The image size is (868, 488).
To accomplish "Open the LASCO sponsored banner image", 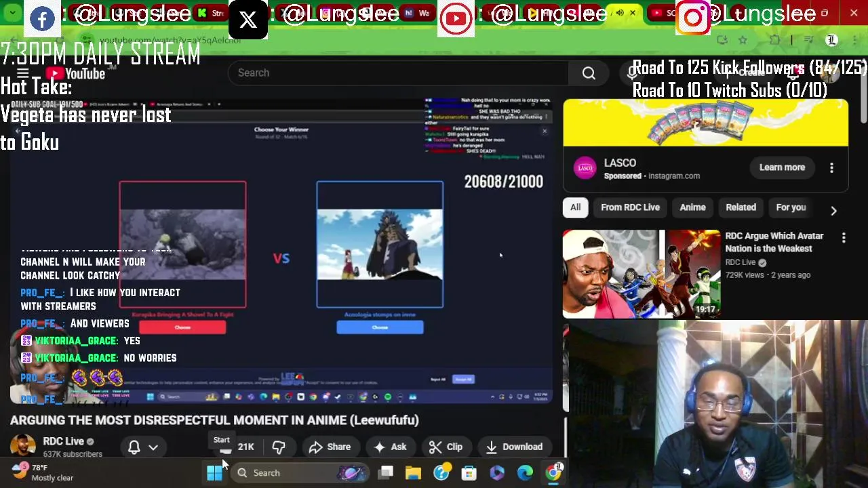I will (x=705, y=123).
